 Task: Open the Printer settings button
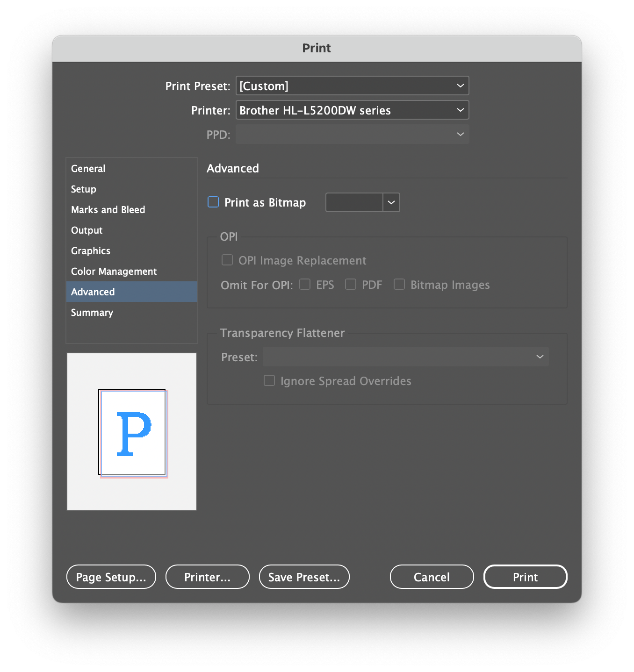[x=208, y=577]
